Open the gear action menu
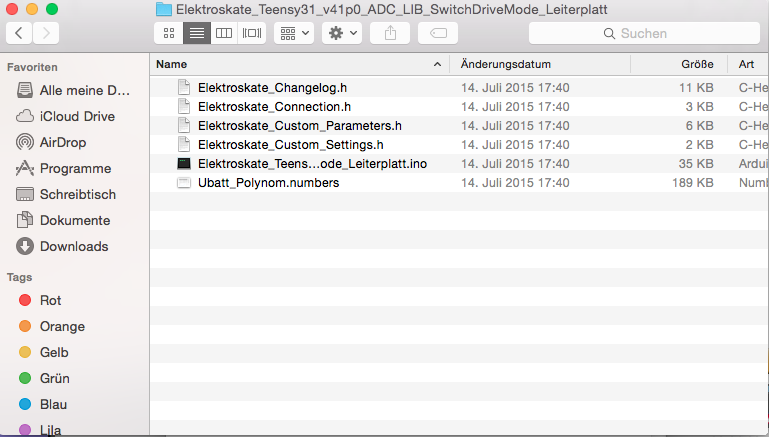 point(342,33)
